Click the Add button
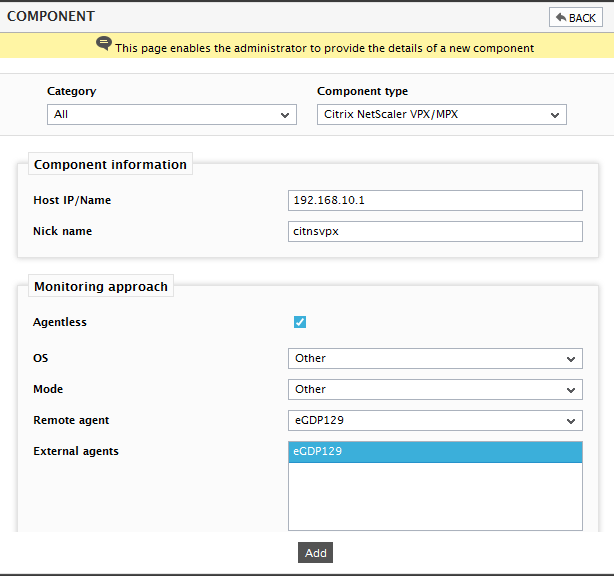 coord(315,553)
